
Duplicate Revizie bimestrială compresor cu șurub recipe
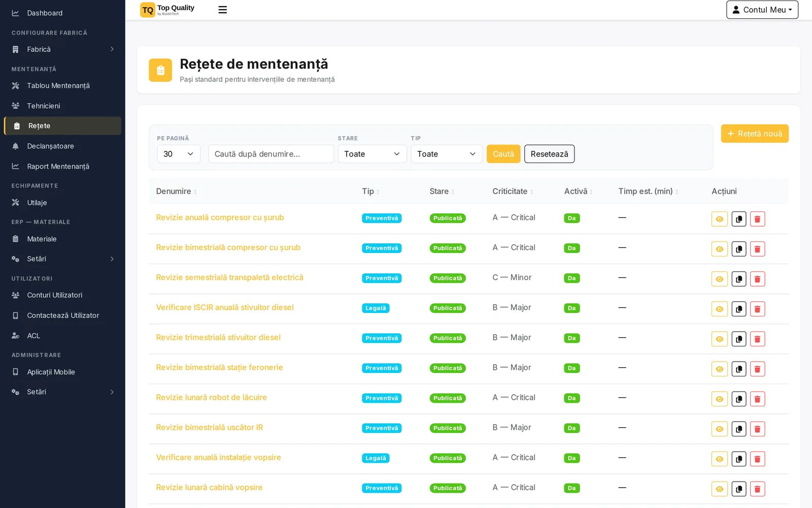(x=739, y=249)
